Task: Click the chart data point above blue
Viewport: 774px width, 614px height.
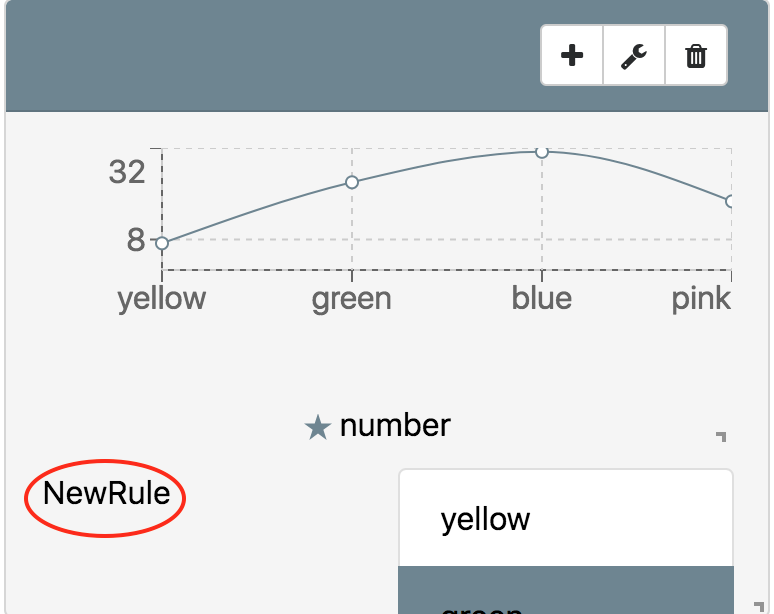Action: click(542, 151)
